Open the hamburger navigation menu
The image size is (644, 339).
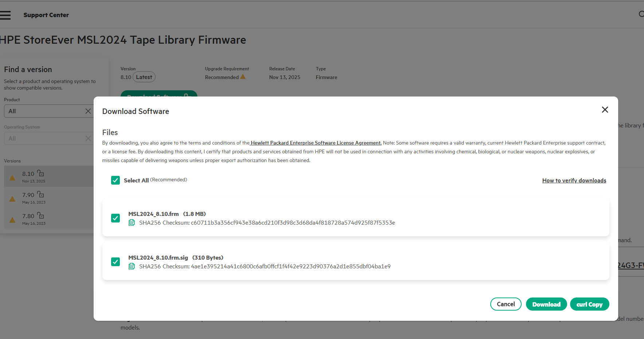coord(5,15)
